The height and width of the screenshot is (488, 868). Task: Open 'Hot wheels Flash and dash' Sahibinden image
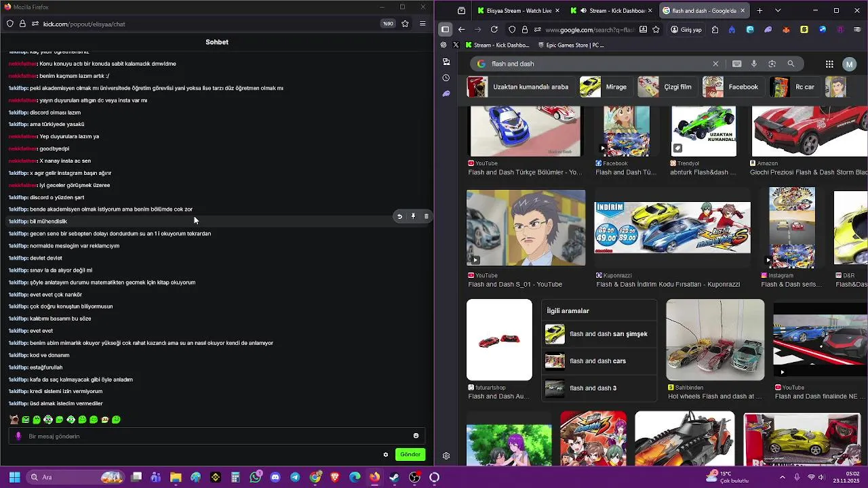(715, 340)
